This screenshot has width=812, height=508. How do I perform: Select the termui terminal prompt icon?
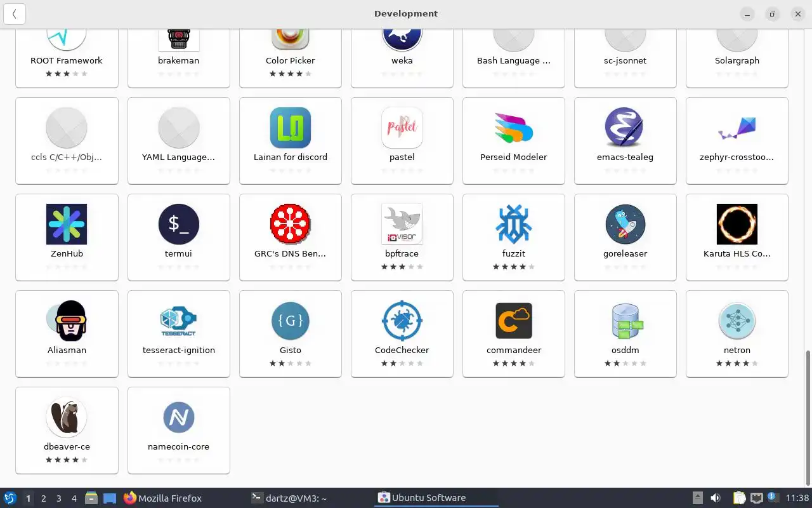click(179, 224)
